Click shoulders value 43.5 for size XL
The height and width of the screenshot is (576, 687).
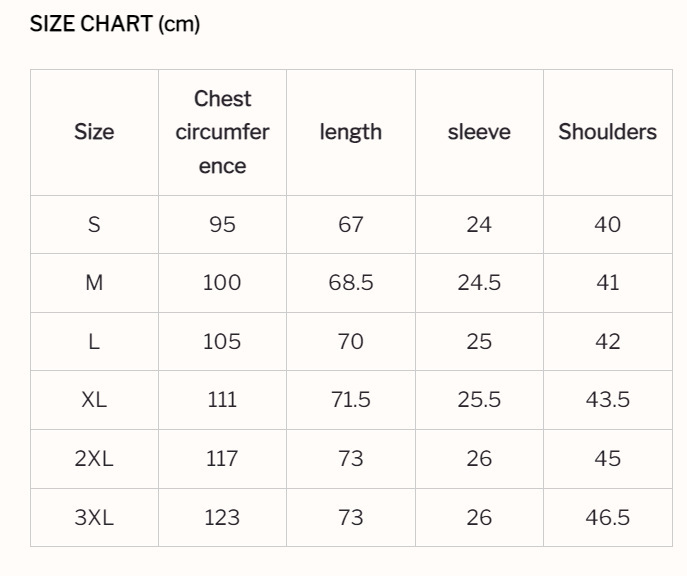pyautogui.click(x=607, y=400)
